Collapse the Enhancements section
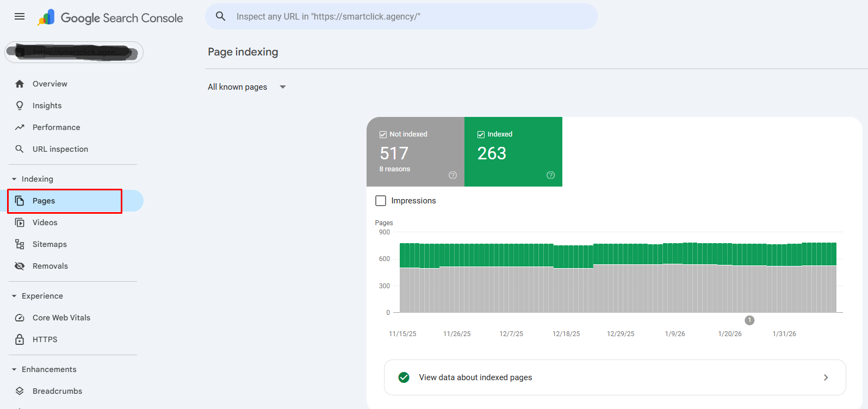868x409 pixels. click(14, 369)
